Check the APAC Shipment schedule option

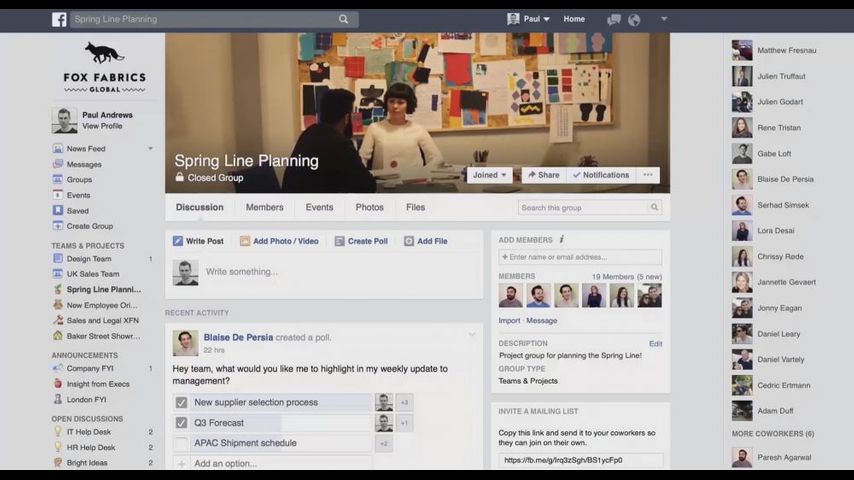click(181, 443)
